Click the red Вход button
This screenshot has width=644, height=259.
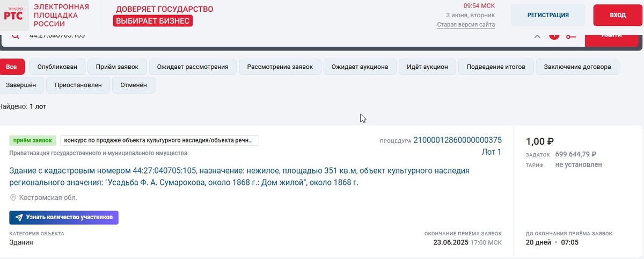tap(618, 15)
